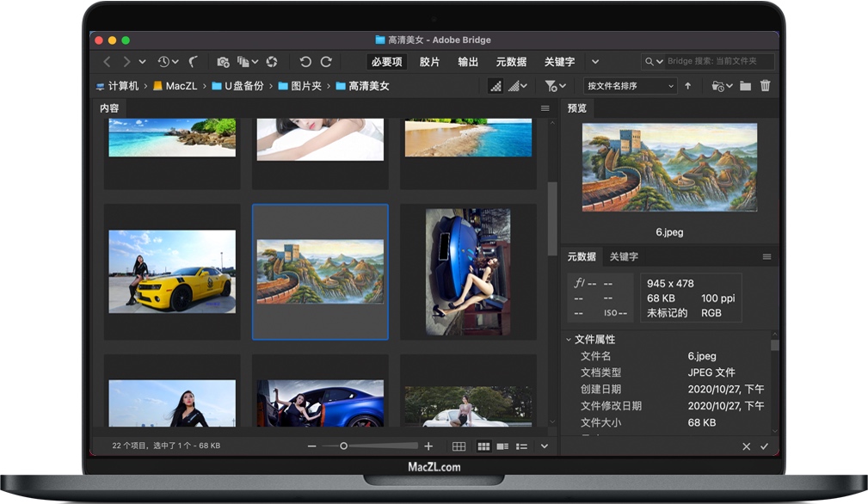Confirm with the checkmark button bottom right

[x=765, y=446]
